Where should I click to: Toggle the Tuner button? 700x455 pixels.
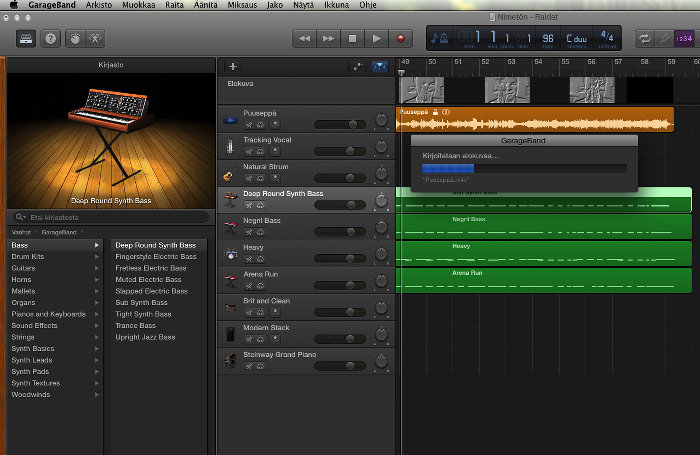tap(664, 39)
